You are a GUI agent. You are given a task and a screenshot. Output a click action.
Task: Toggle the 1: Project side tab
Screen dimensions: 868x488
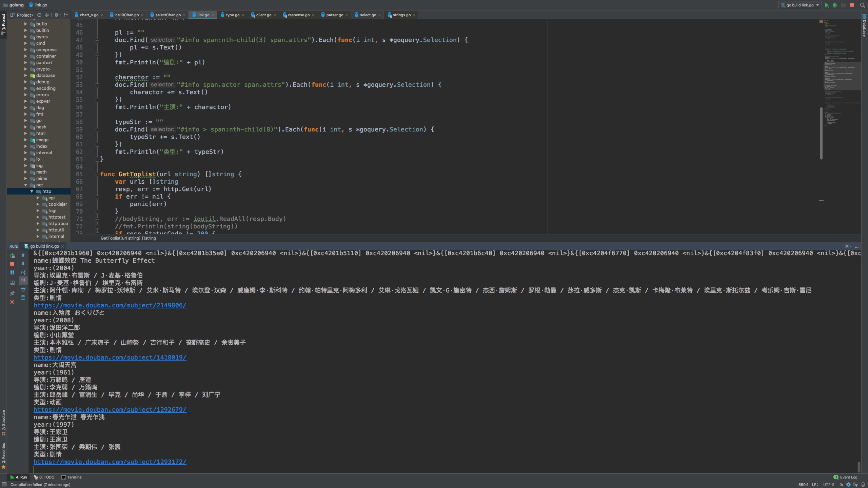[x=3, y=25]
